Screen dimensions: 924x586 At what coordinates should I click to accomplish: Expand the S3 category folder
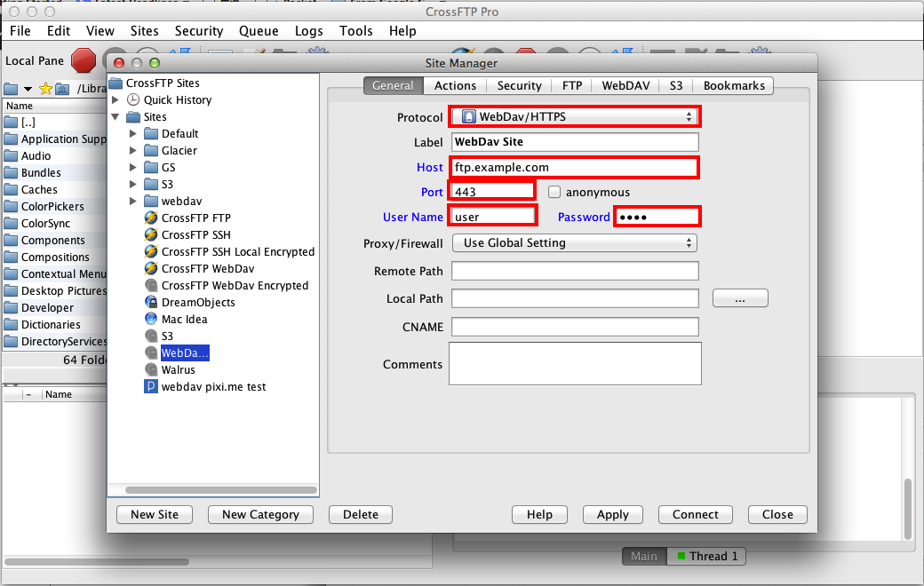(133, 185)
